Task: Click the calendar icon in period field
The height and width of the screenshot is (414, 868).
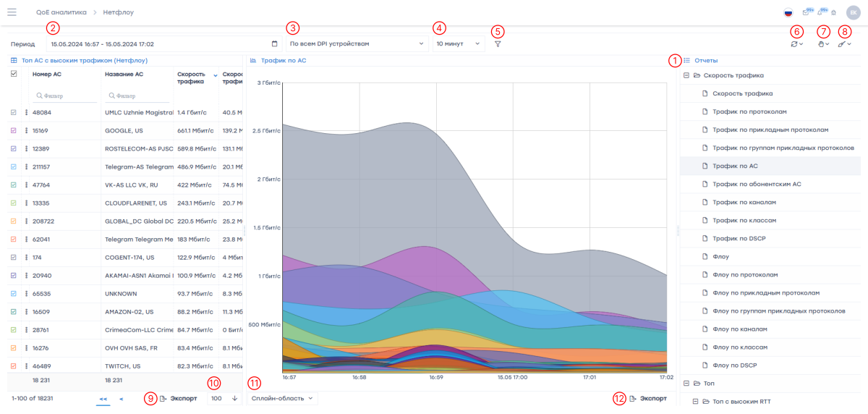Action: 274,44
